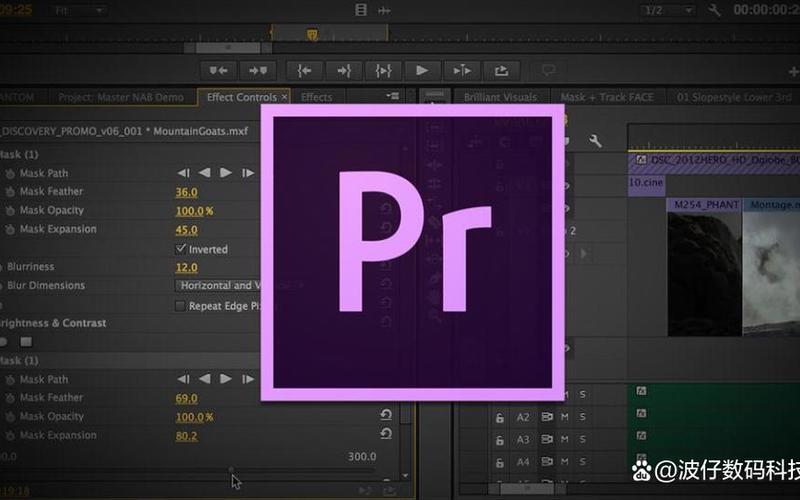Image resolution: width=800 pixels, height=500 pixels.
Task: Create rectangle mask under Brightness & Contrast
Action: (x=26, y=341)
